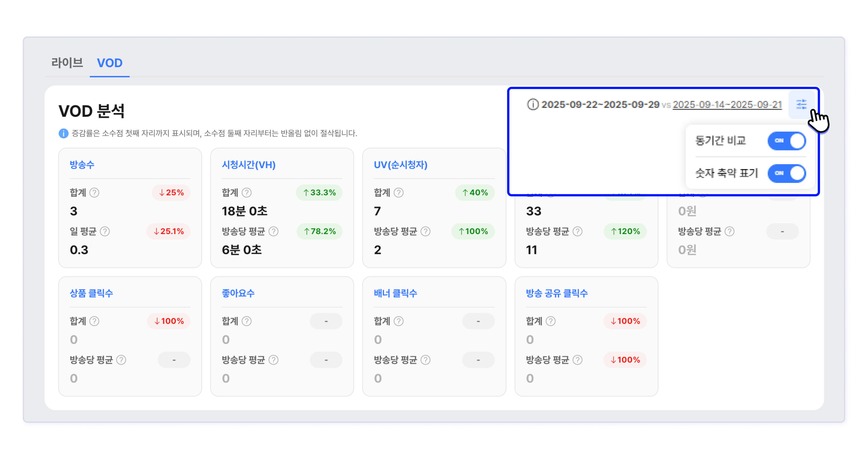Click help icon next to 방송수 합계

tap(94, 193)
